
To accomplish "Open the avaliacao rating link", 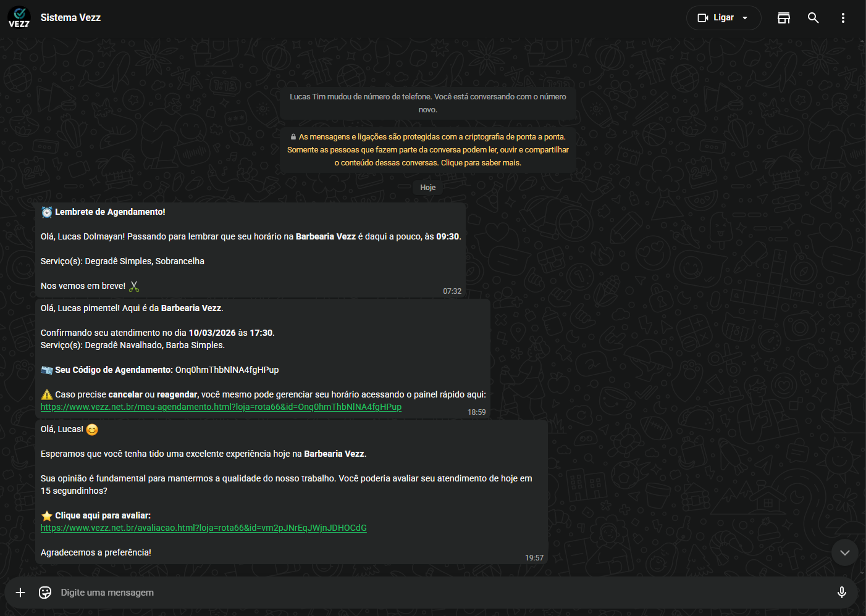I will (203, 528).
